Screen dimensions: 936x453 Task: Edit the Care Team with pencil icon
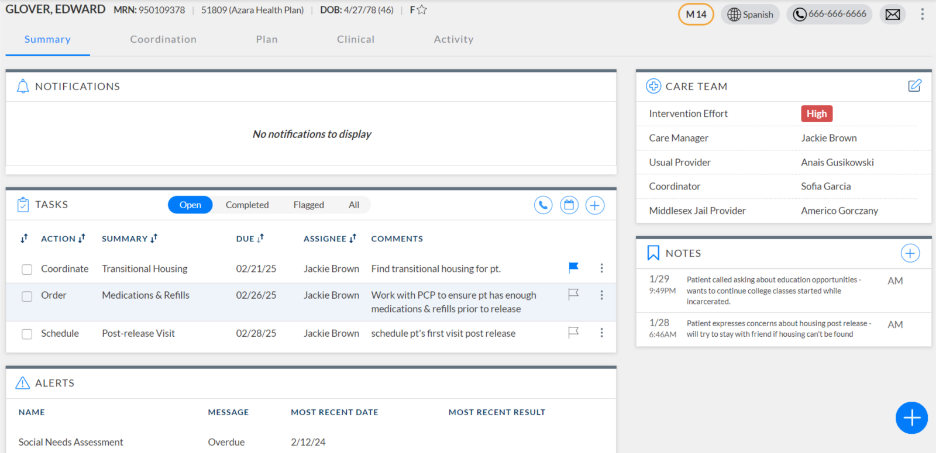[x=914, y=86]
